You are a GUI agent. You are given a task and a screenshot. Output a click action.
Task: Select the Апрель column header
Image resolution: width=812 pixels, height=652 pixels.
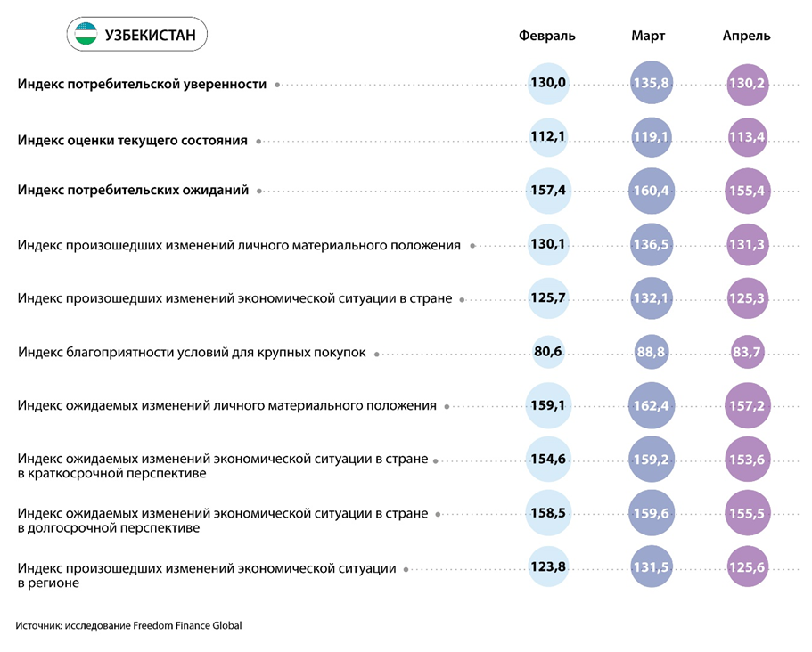[x=746, y=37]
